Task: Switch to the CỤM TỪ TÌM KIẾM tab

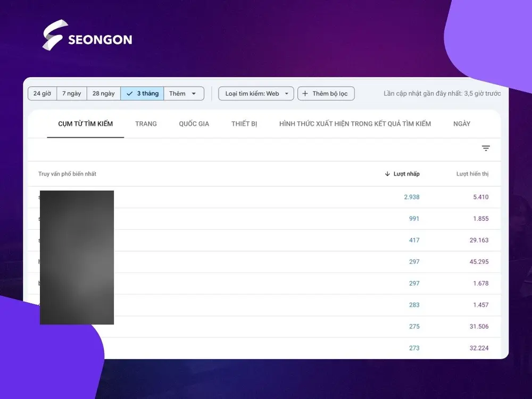Action: (86, 124)
